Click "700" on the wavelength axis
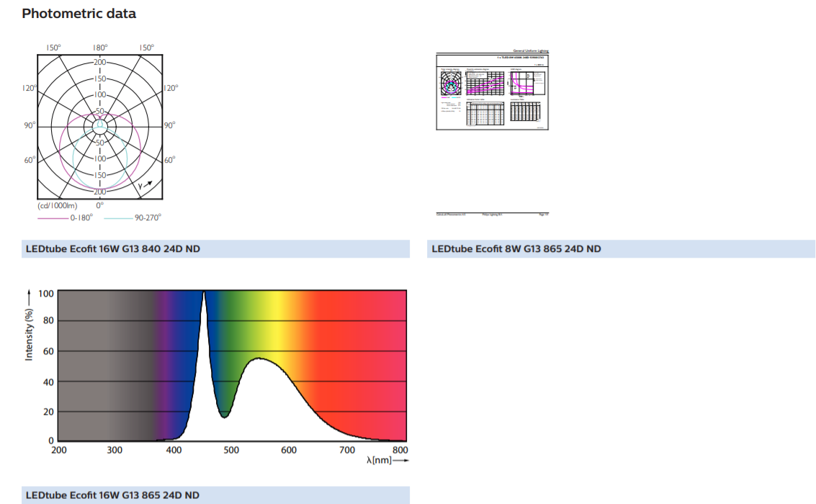This screenshot has height=504, width=816. click(x=347, y=451)
